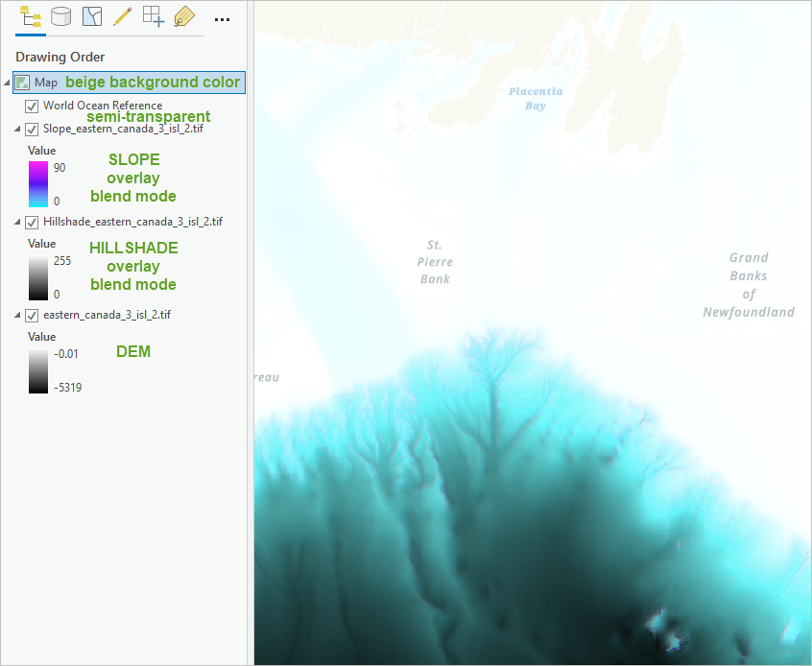Click the List By Labeling tag icon

click(x=183, y=16)
